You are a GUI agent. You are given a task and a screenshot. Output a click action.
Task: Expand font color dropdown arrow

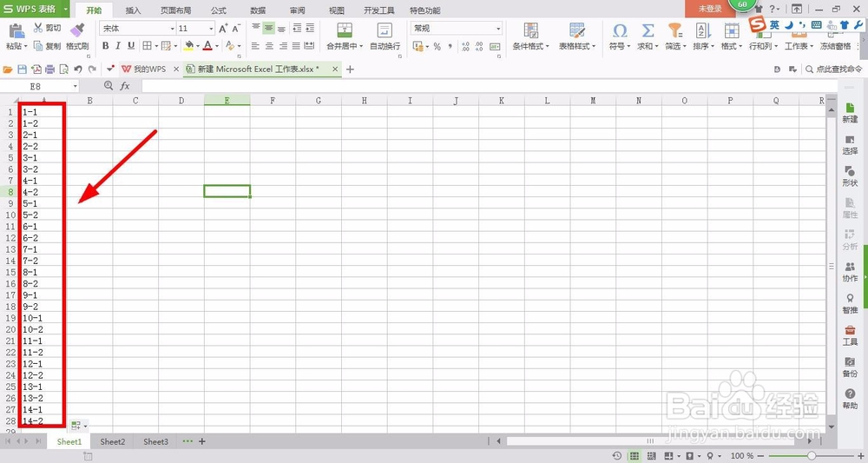pyautogui.click(x=217, y=46)
